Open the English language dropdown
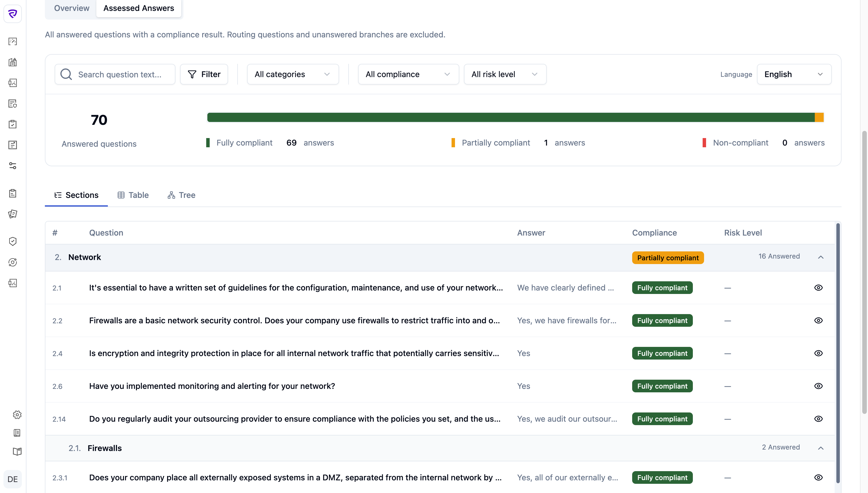 (794, 74)
